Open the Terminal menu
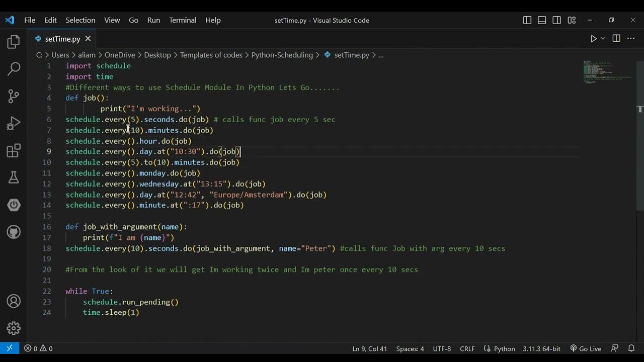This screenshot has width=644, height=362. coord(183,20)
